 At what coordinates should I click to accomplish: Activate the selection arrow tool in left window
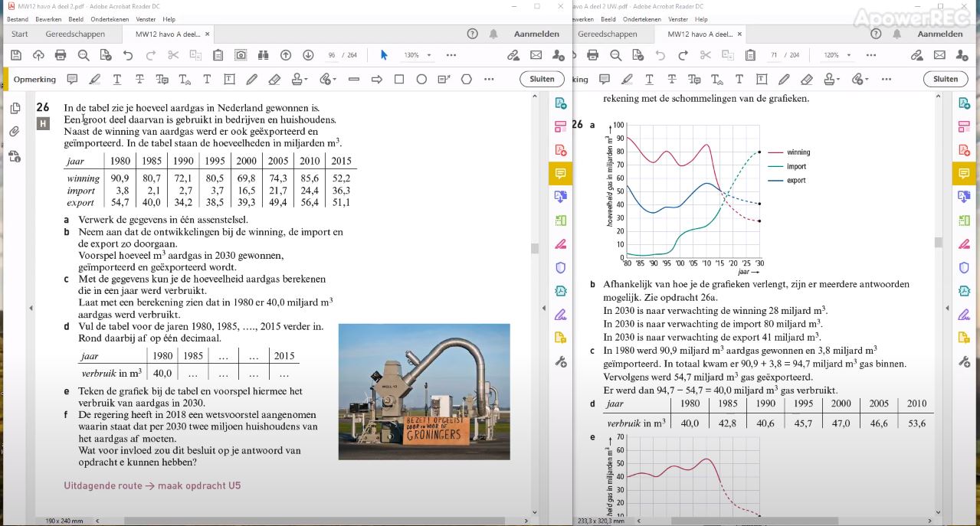(384, 55)
